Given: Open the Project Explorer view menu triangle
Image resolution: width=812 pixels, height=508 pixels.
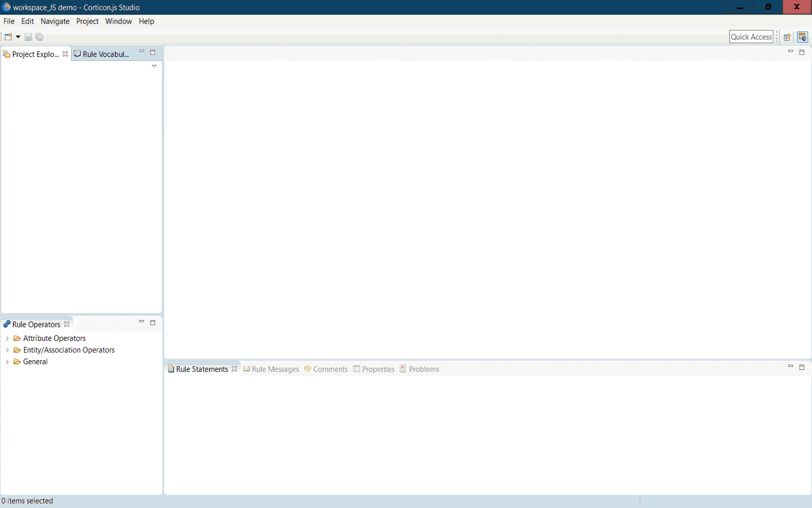Looking at the screenshot, I should 154,67.
